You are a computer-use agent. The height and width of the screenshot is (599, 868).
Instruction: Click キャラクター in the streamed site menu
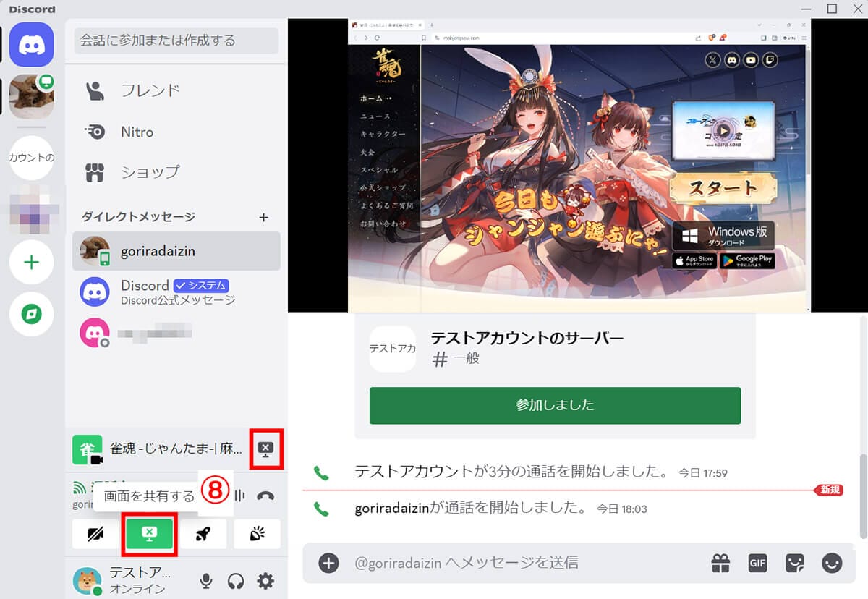tap(383, 134)
